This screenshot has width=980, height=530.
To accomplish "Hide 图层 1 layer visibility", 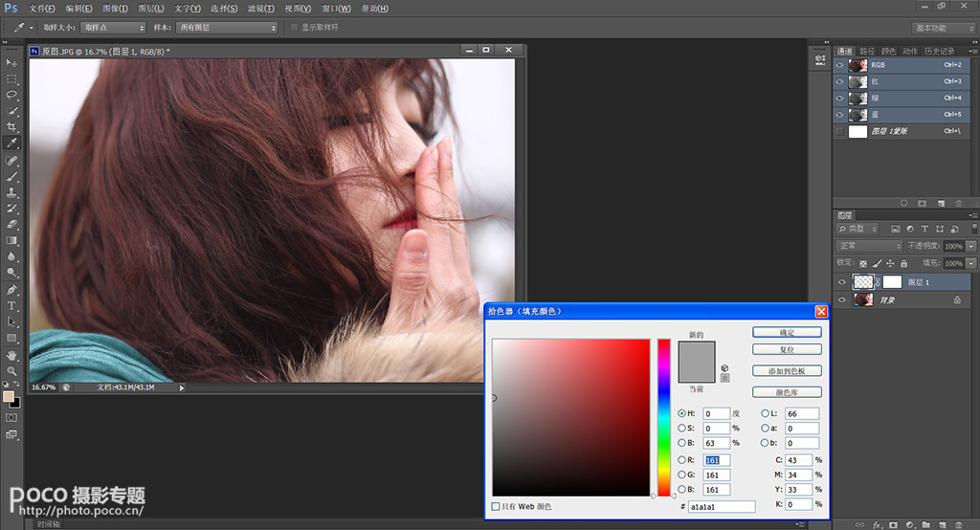I will pyautogui.click(x=842, y=282).
